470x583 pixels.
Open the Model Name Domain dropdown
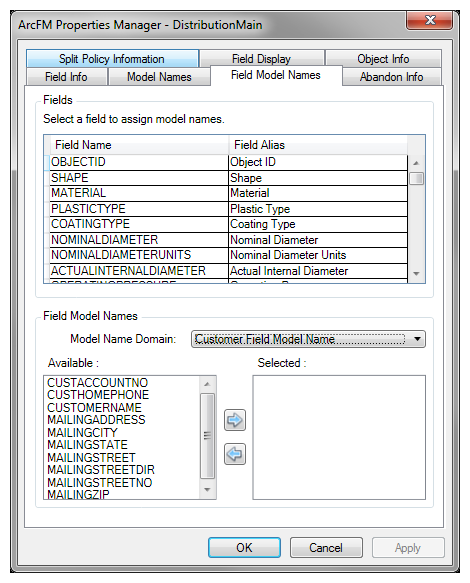tap(308, 339)
